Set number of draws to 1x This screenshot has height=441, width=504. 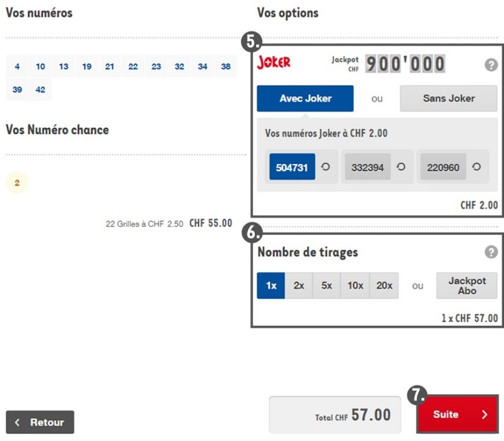pyautogui.click(x=271, y=285)
